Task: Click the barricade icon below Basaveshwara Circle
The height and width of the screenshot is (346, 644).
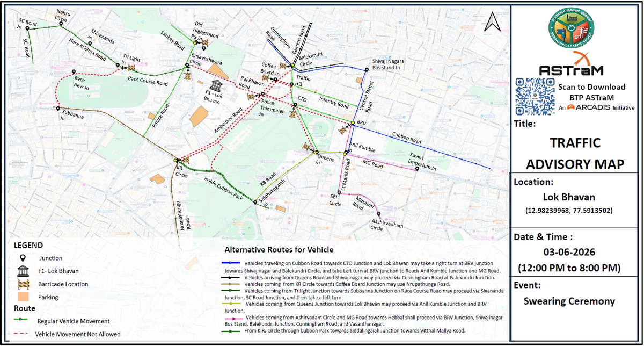Action: [189, 76]
